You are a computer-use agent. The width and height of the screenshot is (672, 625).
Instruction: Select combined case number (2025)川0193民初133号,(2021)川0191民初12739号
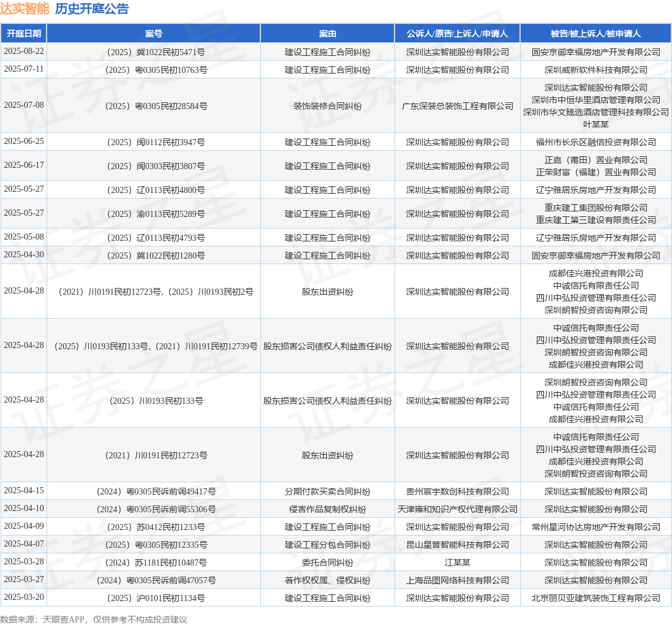point(156,346)
